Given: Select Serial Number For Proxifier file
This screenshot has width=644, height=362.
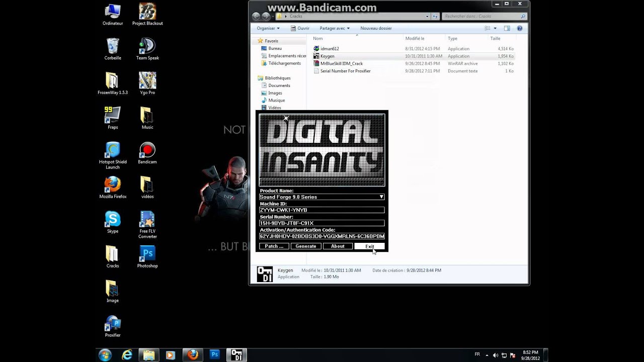Looking at the screenshot, I should click(x=345, y=71).
